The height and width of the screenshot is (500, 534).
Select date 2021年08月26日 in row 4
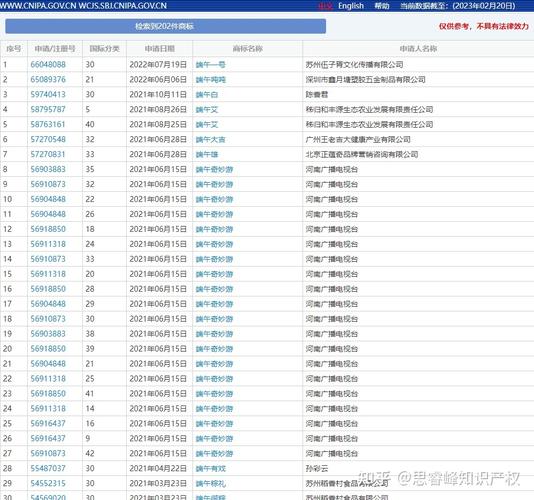[x=158, y=109]
